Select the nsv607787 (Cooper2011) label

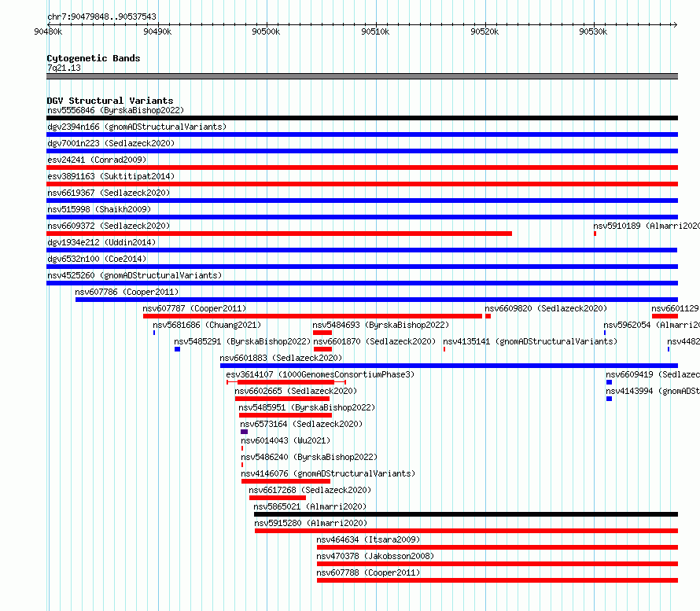pos(194,308)
